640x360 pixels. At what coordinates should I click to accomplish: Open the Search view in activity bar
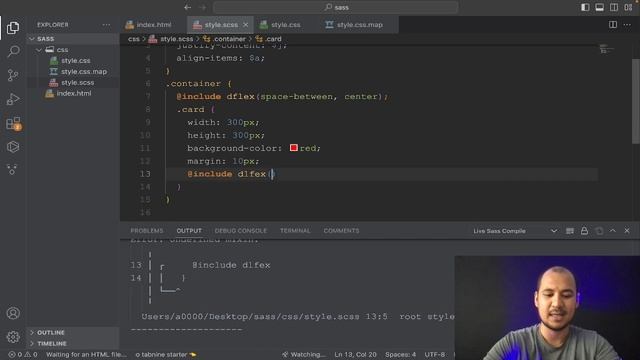coord(13,51)
